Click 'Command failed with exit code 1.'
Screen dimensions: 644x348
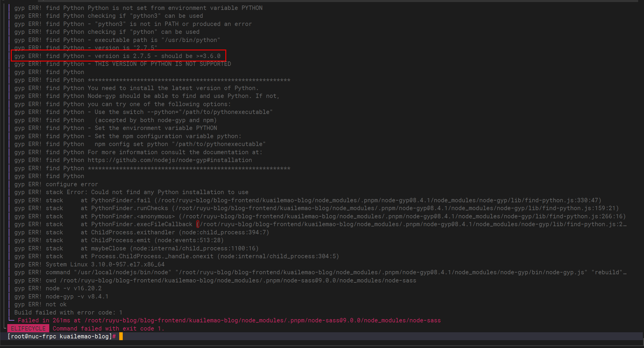click(108, 328)
